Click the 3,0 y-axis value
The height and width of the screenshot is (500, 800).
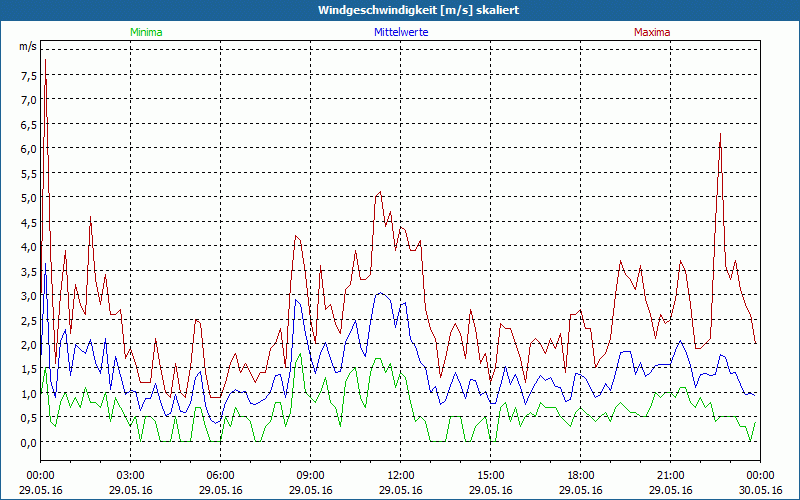coord(29,295)
